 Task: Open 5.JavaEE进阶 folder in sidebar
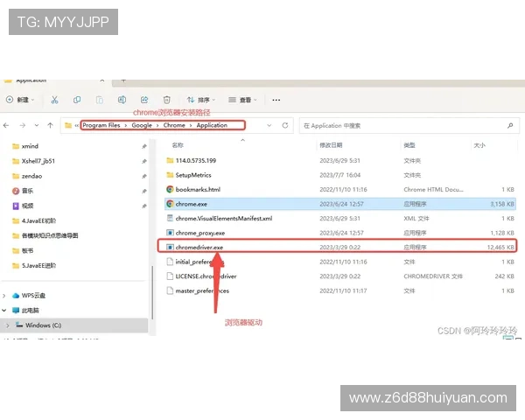click(x=38, y=266)
